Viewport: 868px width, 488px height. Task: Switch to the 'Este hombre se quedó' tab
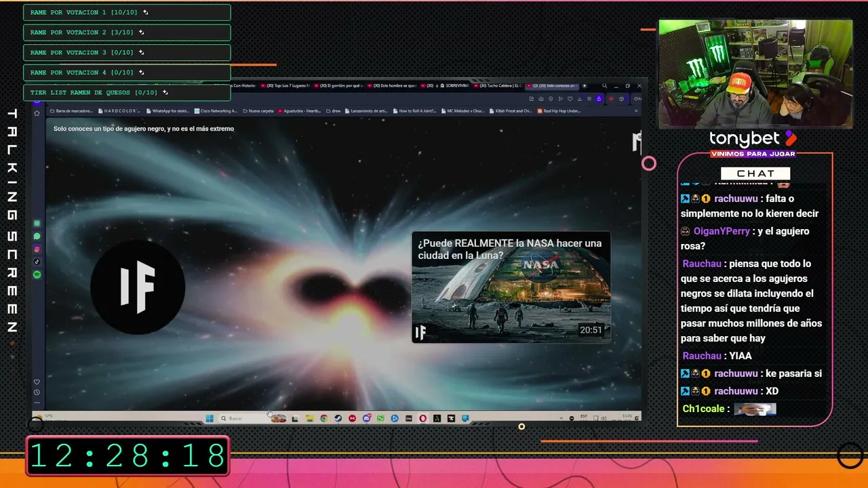(x=392, y=86)
